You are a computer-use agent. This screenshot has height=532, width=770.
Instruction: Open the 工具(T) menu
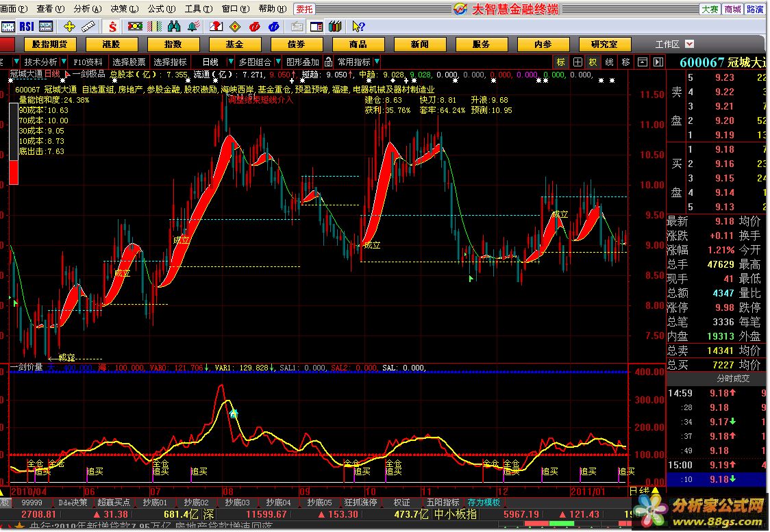click(x=199, y=9)
